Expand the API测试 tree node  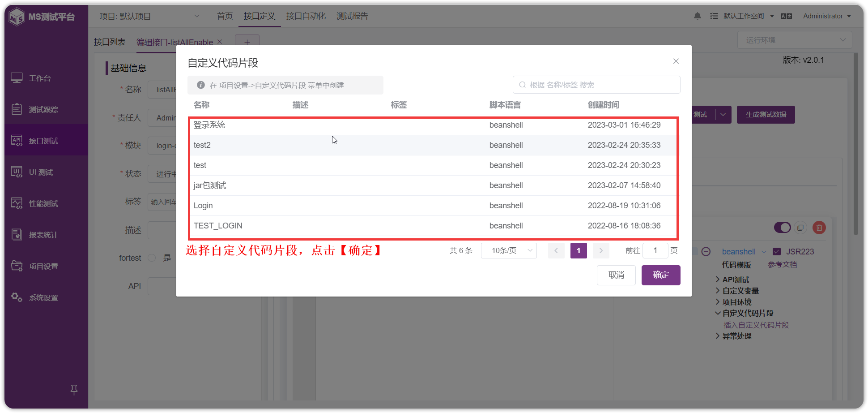tap(718, 280)
